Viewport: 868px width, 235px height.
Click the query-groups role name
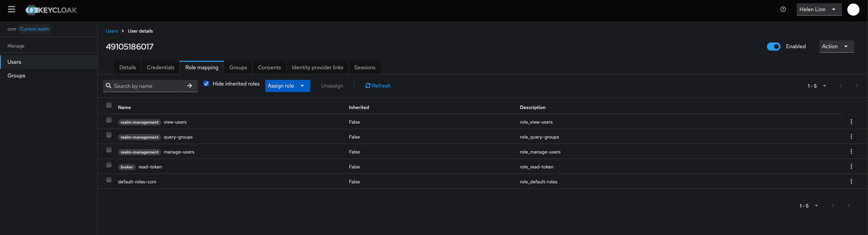[x=178, y=137]
